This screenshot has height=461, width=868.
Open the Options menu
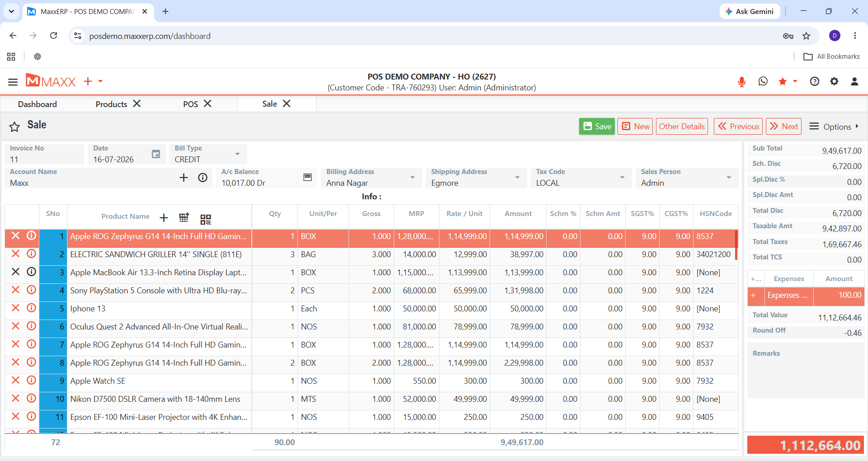click(834, 127)
